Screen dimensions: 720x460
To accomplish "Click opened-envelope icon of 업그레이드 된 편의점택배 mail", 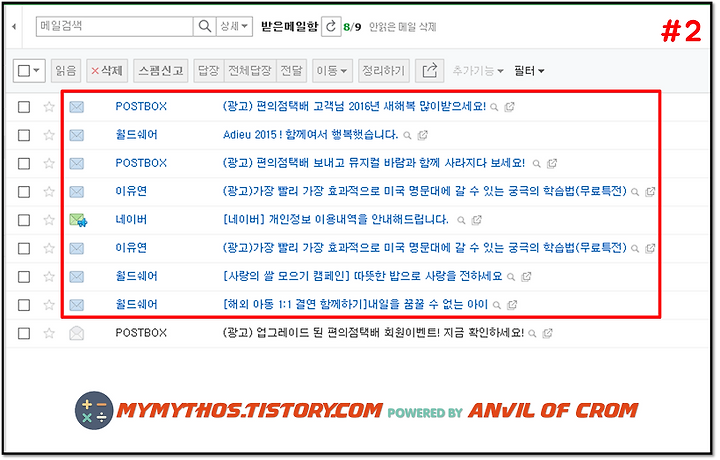I will [77, 333].
